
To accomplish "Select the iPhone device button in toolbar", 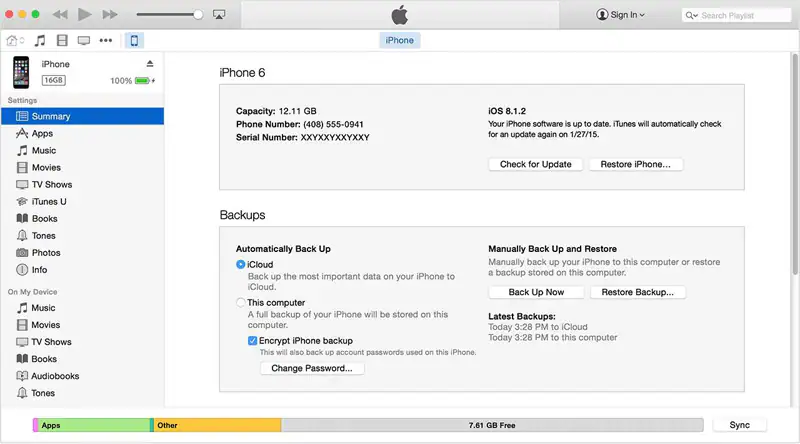I will click(x=134, y=40).
